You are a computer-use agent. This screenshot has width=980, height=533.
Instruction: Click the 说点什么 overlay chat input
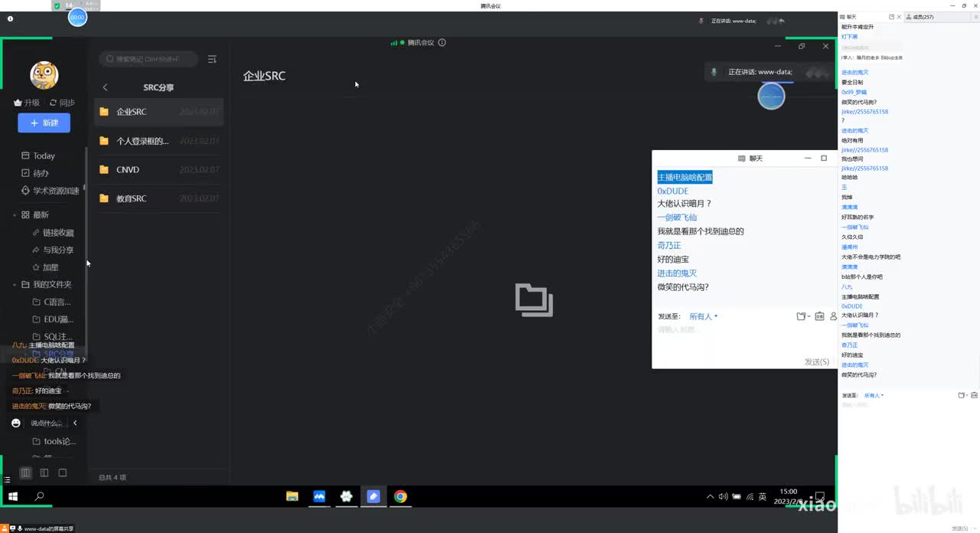[x=46, y=423]
